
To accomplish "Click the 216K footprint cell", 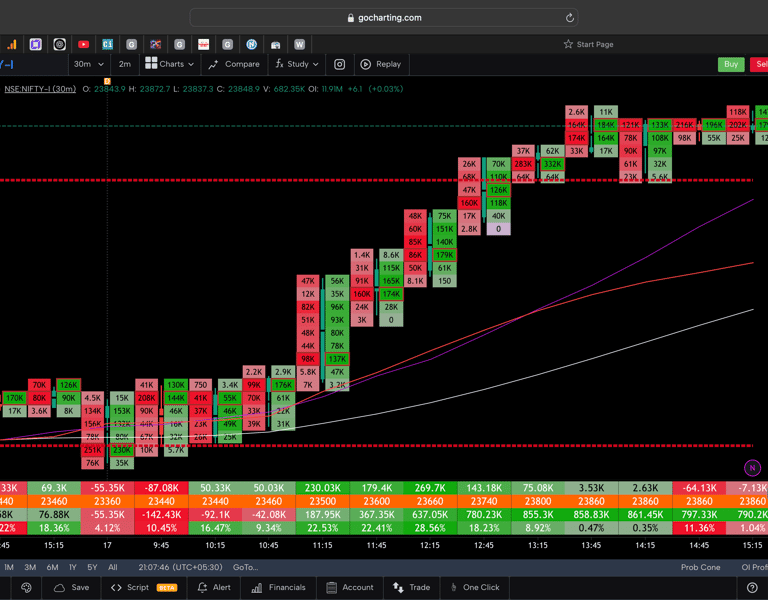I will click(x=684, y=125).
